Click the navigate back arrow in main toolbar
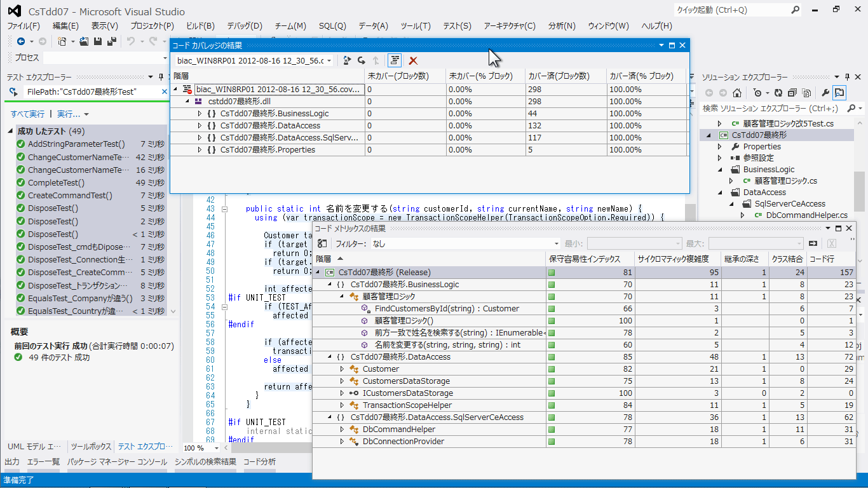Screen dimensions: 868x488 (x=21, y=41)
